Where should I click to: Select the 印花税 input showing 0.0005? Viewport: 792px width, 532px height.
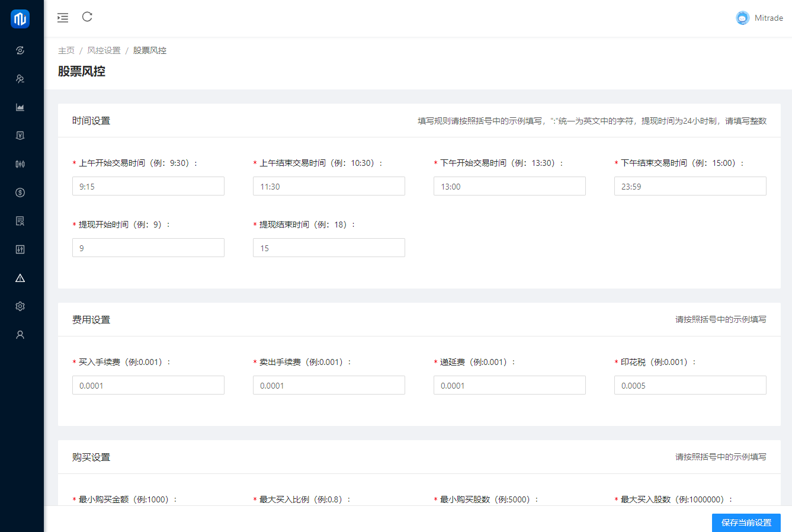tap(690, 385)
